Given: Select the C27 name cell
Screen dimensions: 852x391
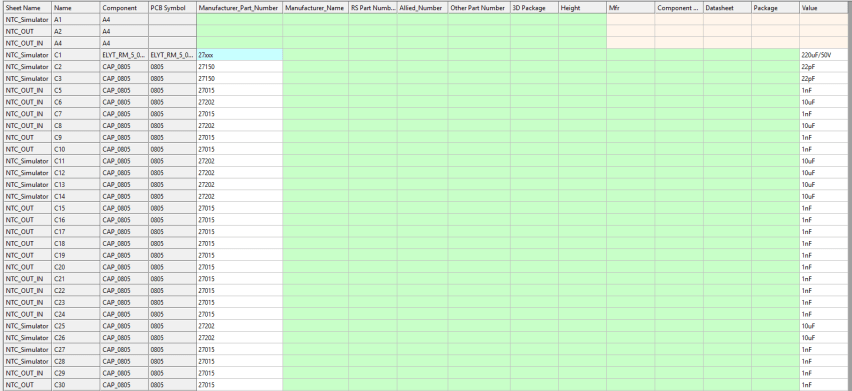Looking at the screenshot, I should [76, 349].
